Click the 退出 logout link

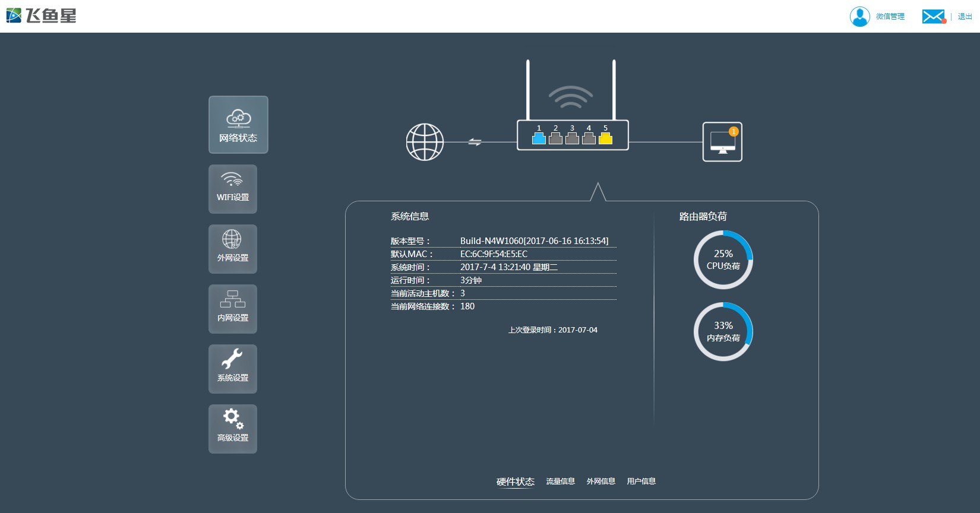pos(965,17)
